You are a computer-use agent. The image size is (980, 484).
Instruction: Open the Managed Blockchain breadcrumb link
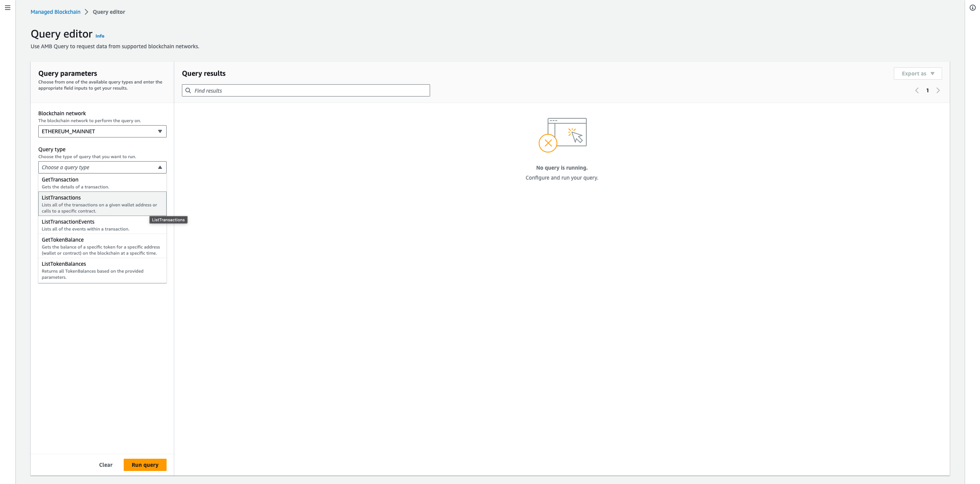[56, 12]
